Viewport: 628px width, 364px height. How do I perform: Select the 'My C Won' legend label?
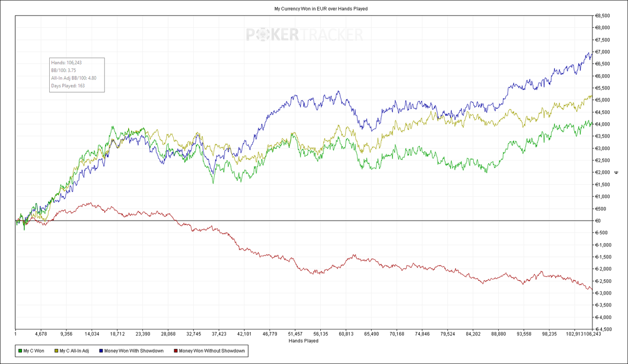click(x=34, y=350)
